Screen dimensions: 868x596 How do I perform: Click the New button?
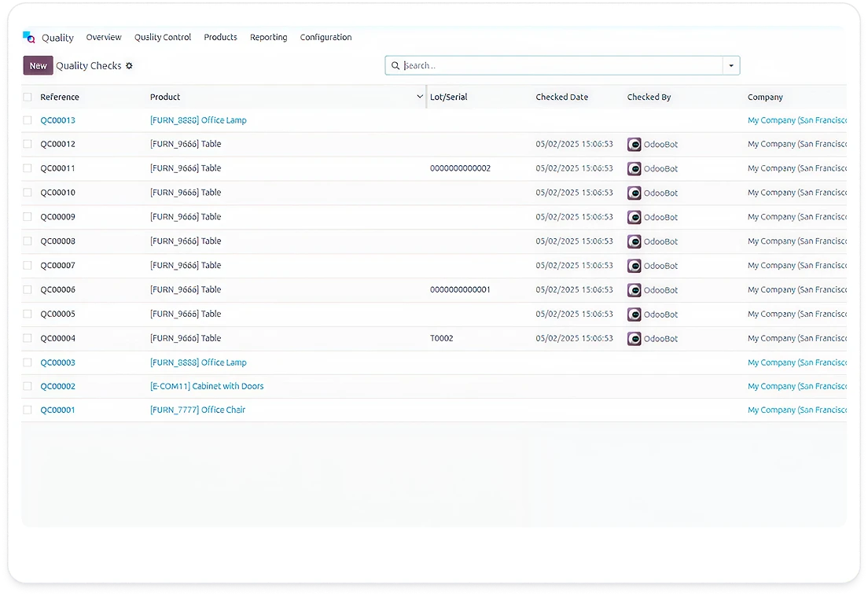(38, 66)
